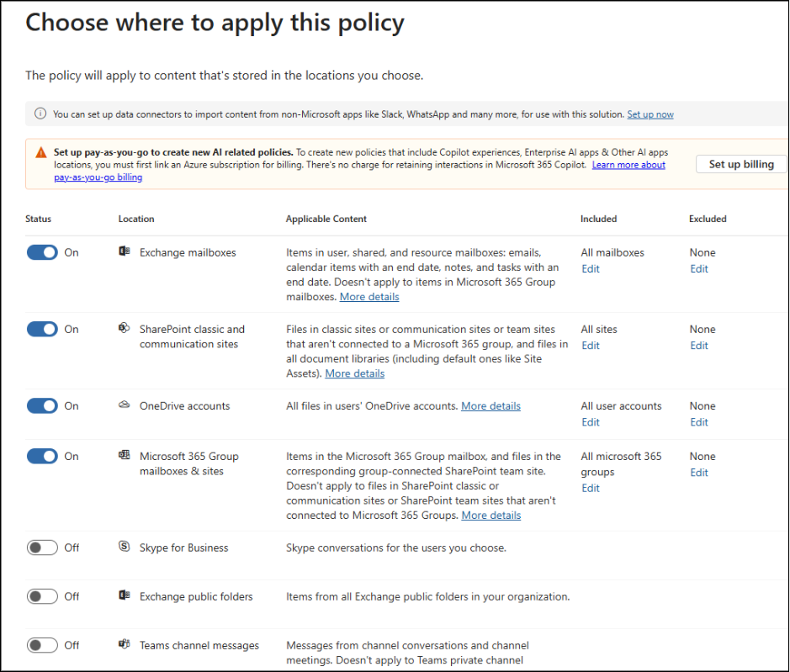790x672 pixels.
Task: Click the 'All sites' included value
Action: coord(599,330)
